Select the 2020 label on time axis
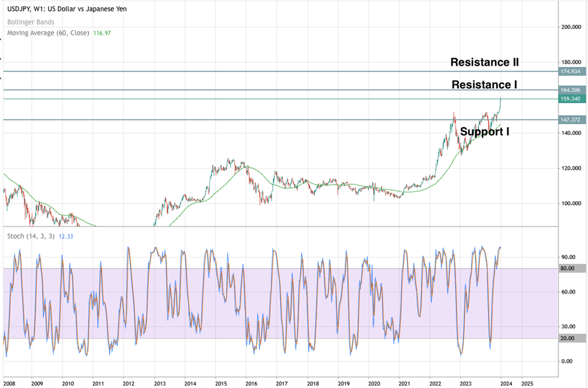The height and width of the screenshot is (388, 588). [x=374, y=383]
